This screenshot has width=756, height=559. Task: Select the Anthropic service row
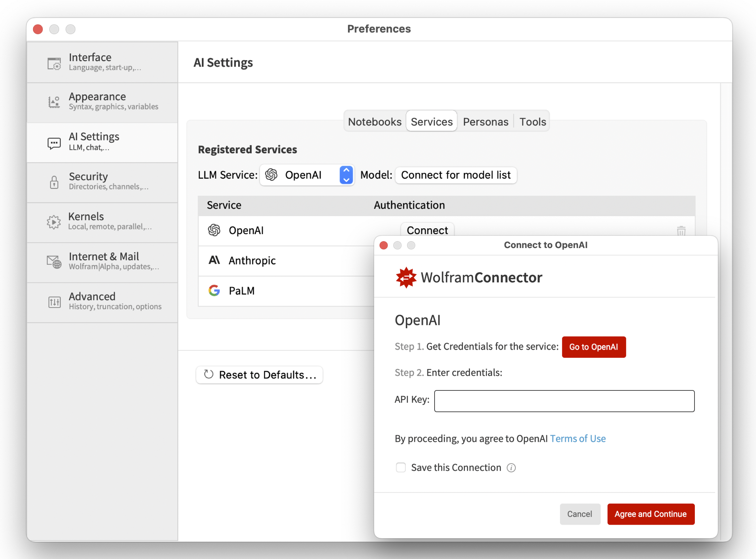click(x=286, y=261)
